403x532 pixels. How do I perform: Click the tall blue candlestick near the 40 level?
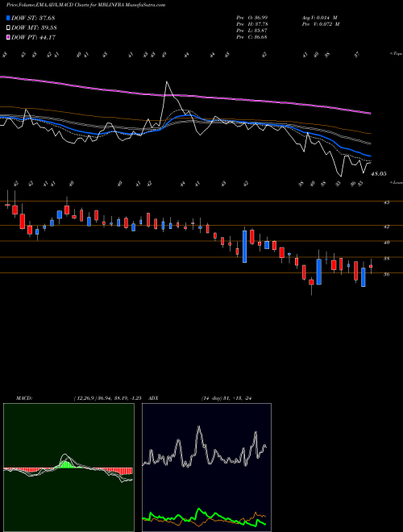(244, 247)
